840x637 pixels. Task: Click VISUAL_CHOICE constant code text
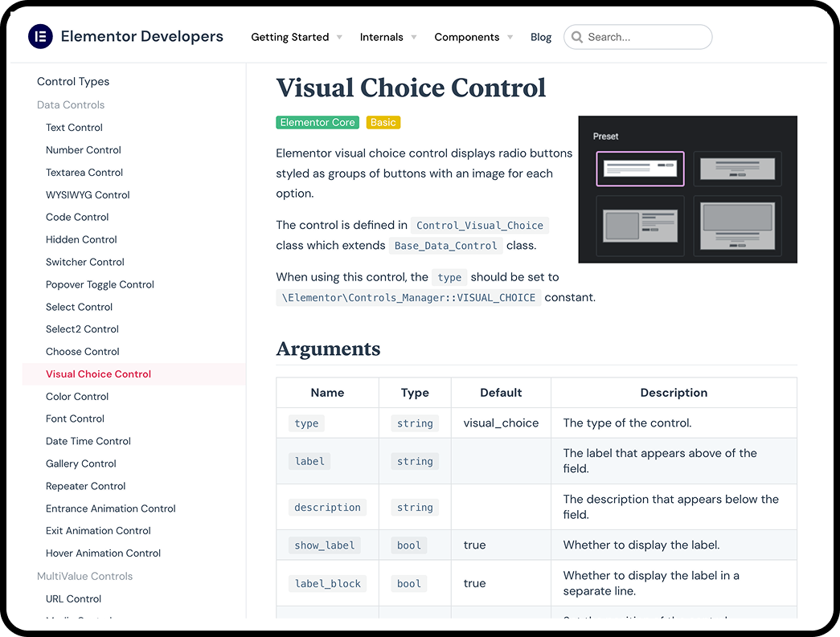click(x=408, y=298)
